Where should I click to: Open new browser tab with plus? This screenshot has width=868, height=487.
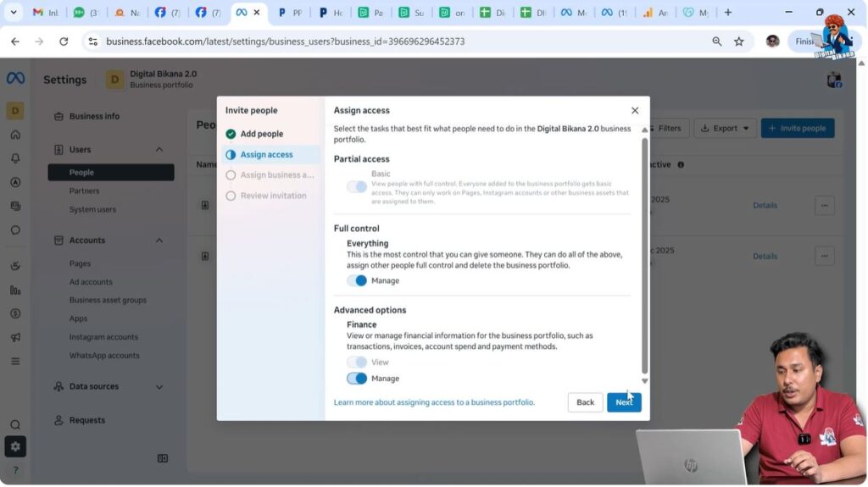click(x=728, y=12)
